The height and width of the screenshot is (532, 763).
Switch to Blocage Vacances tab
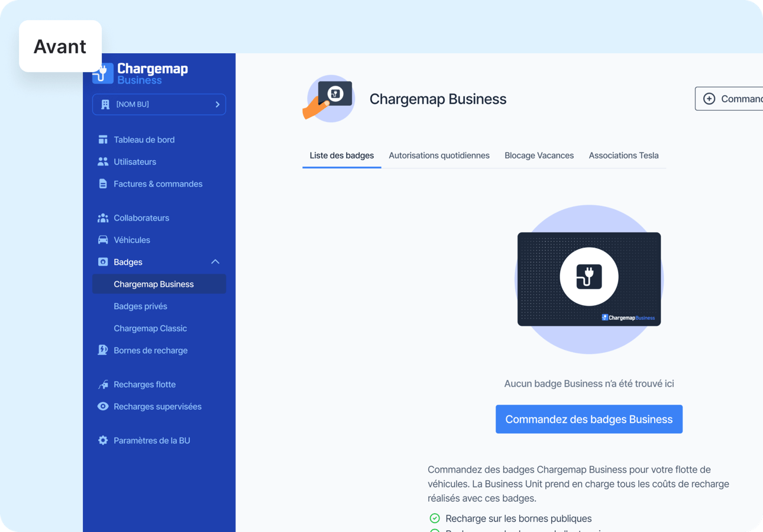539,155
